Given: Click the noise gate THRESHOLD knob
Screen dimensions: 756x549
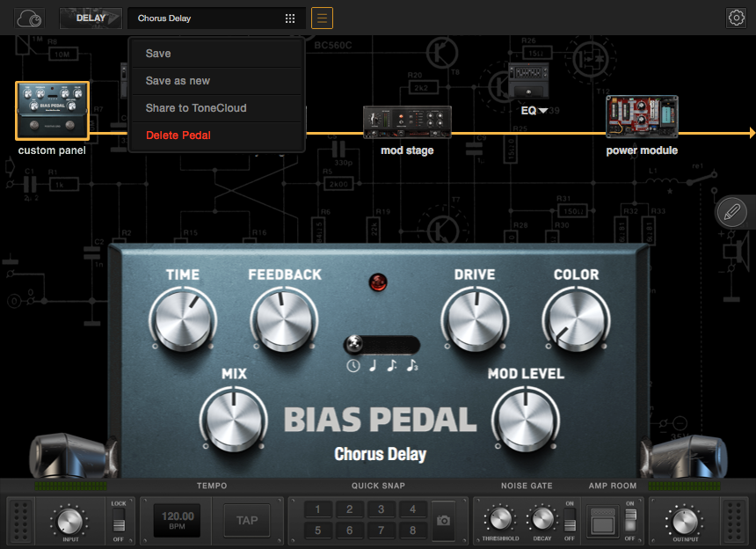Looking at the screenshot, I should tap(500, 519).
